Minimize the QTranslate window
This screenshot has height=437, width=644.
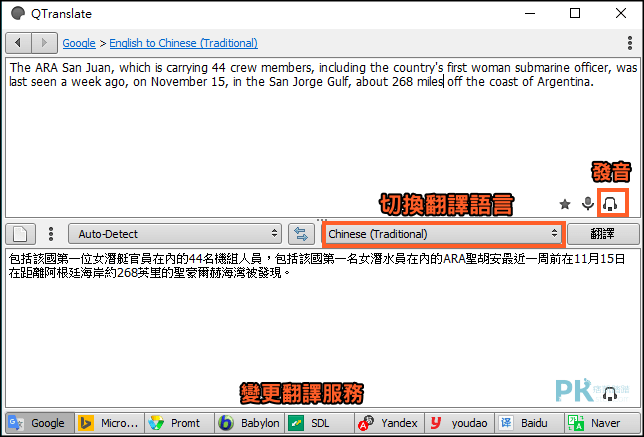pyautogui.click(x=530, y=14)
